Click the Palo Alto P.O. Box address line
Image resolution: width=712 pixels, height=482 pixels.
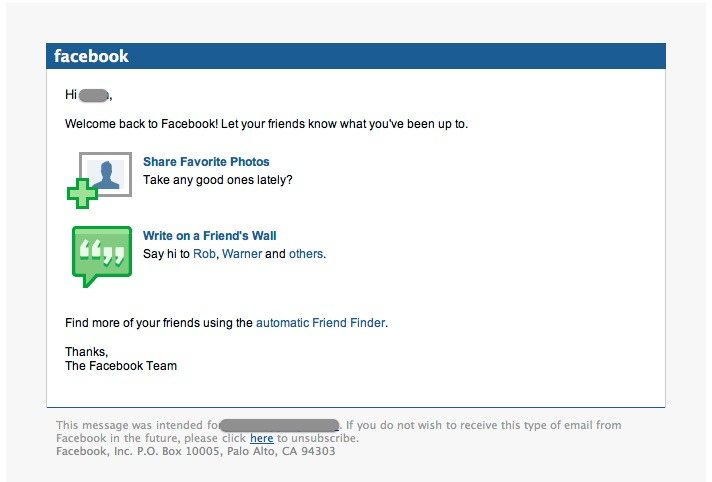[195, 451]
